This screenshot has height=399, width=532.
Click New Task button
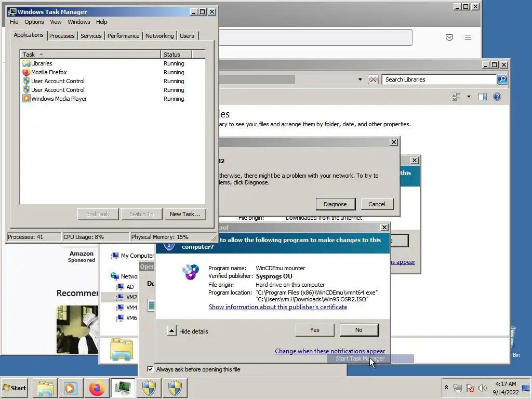(x=185, y=214)
